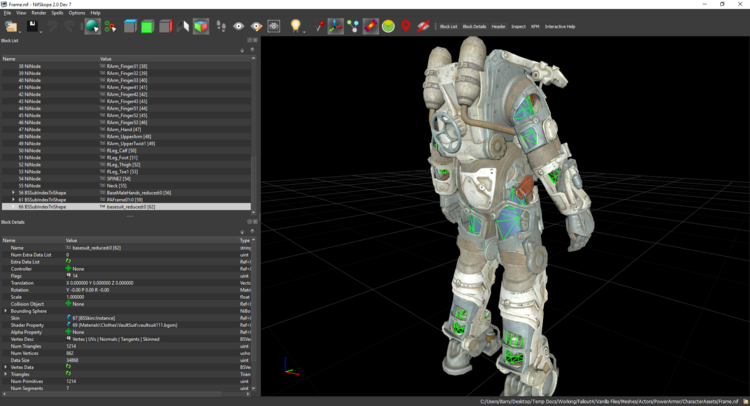Click the plain eye view icon
The image size is (750, 406).
point(238,26)
